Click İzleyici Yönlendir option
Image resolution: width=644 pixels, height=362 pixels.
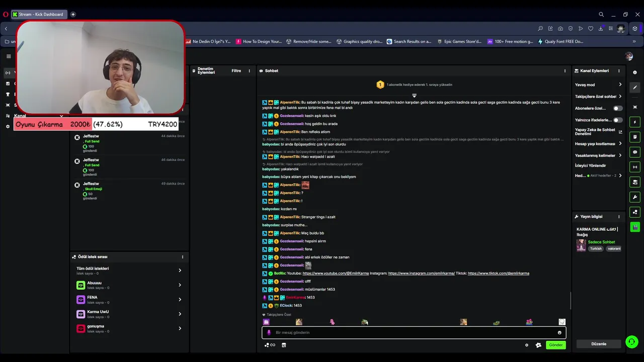[x=591, y=165]
